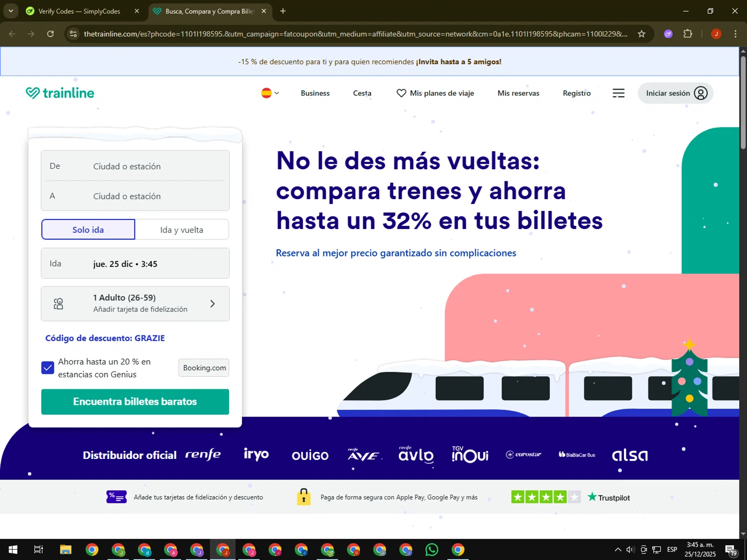This screenshot has height=560, width=747.
Task: Open File Explorer from the taskbar
Action: tap(66, 550)
